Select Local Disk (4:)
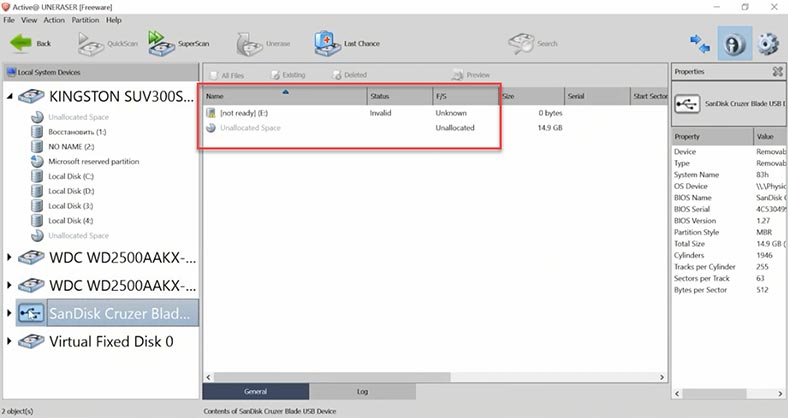This screenshot has height=418, width=788. 70,221
